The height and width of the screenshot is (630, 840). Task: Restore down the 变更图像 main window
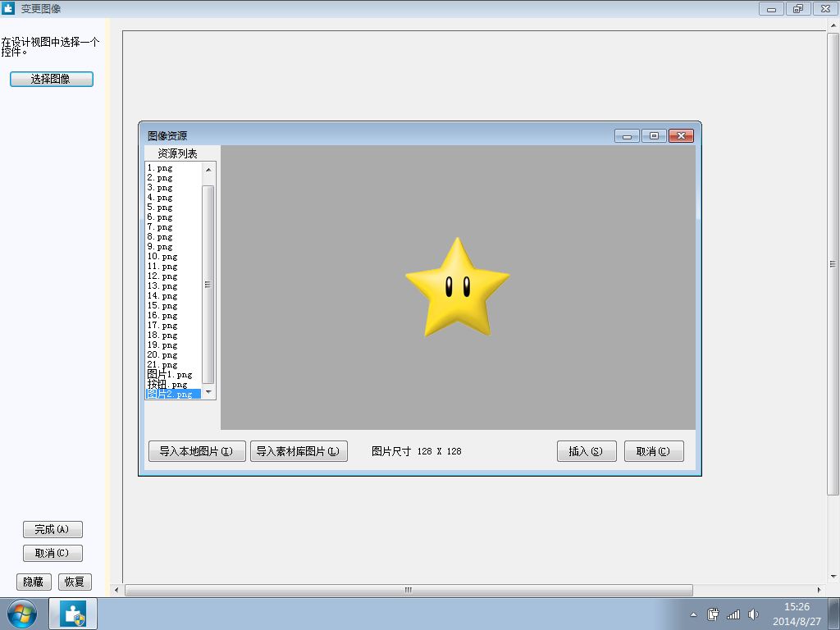tap(798, 8)
